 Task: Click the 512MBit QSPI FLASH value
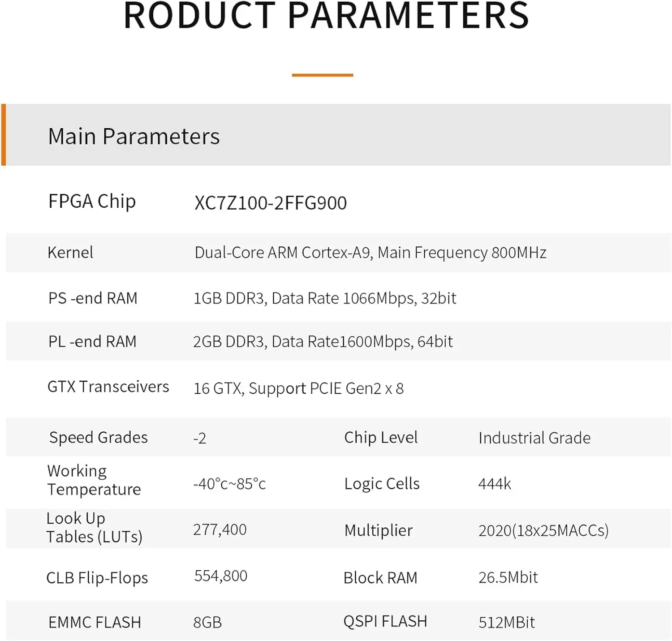pos(507,622)
